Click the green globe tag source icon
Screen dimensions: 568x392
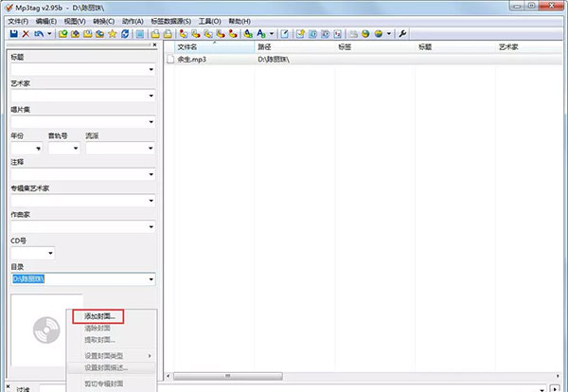tap(365, 34)
